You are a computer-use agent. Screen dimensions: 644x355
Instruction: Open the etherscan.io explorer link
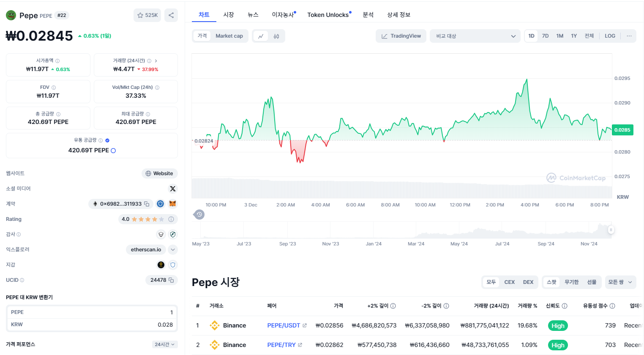pyautogui.click(x=146, y=250)
